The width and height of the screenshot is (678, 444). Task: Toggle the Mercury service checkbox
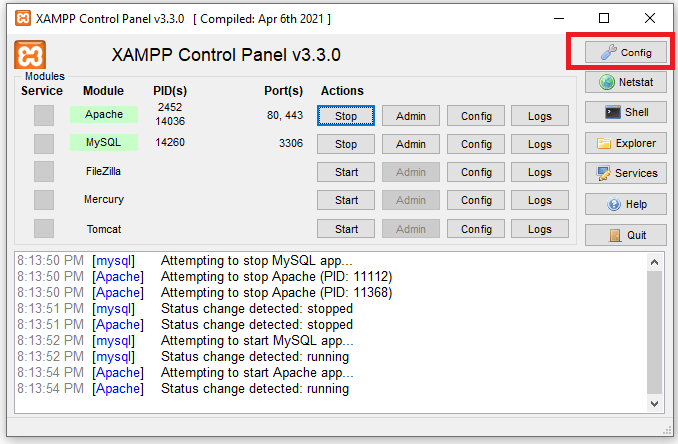pyautogui.click(x=44, y=200)
